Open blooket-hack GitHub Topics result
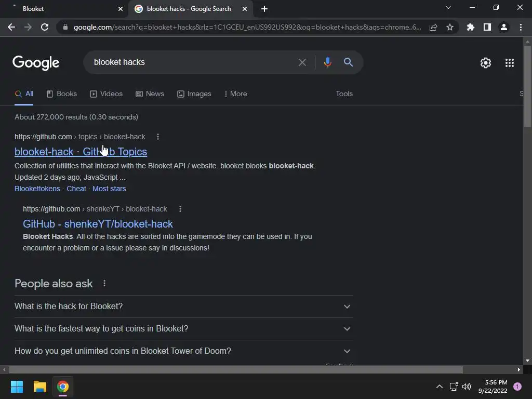532x399 pixels. pyautogui.click(x=81, y=152)
